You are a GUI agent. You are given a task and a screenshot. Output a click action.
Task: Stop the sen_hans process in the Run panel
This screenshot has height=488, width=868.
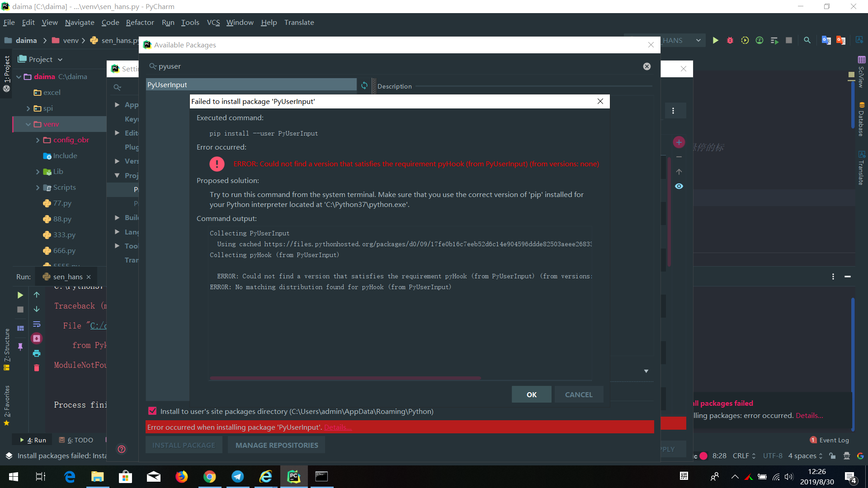tap(20, 310)
